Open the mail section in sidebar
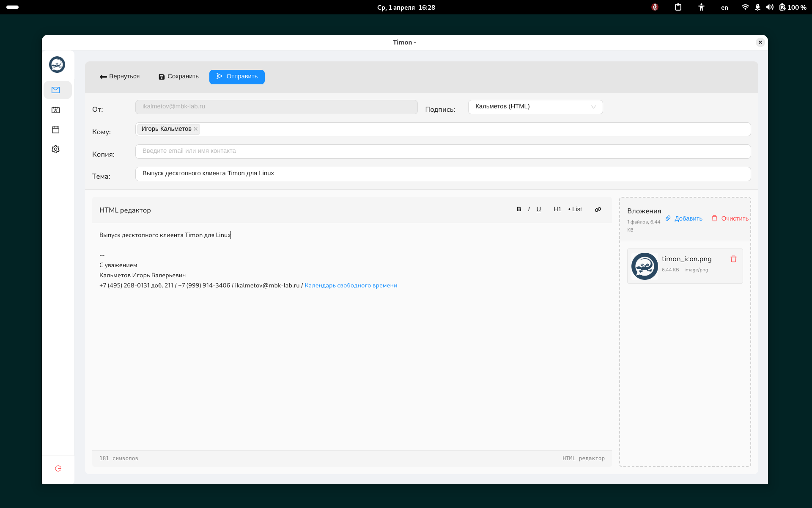Viewport: 812px width, 508px height. [x=56, y=90]
